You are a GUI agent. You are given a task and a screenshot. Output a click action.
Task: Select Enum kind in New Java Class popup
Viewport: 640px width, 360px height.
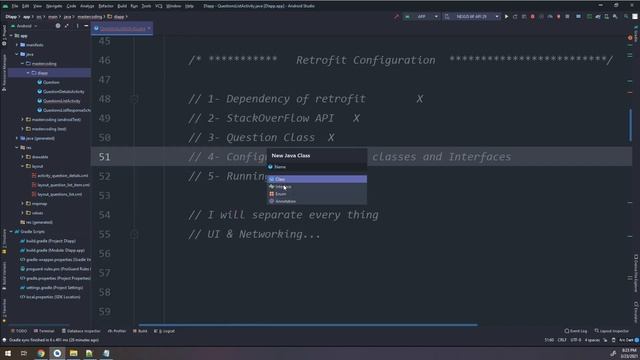tap(317, 194)
